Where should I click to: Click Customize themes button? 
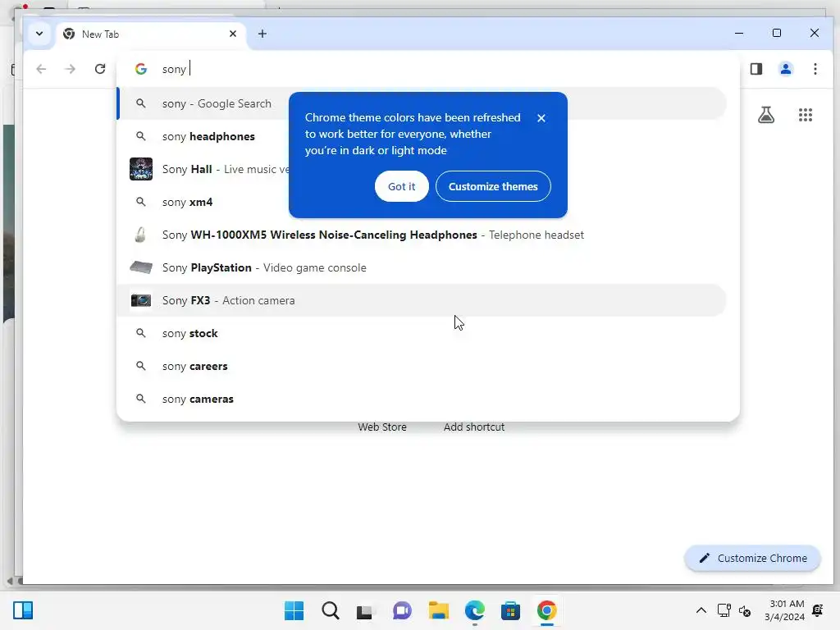pyautogui.click(x=493, y=186)
